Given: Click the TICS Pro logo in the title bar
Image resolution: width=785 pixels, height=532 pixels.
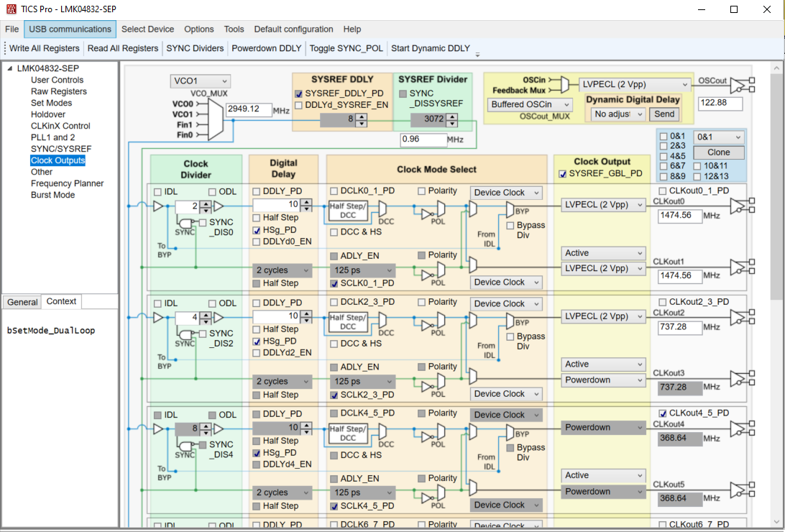Looking at the screenshot, I should point(9,9).
